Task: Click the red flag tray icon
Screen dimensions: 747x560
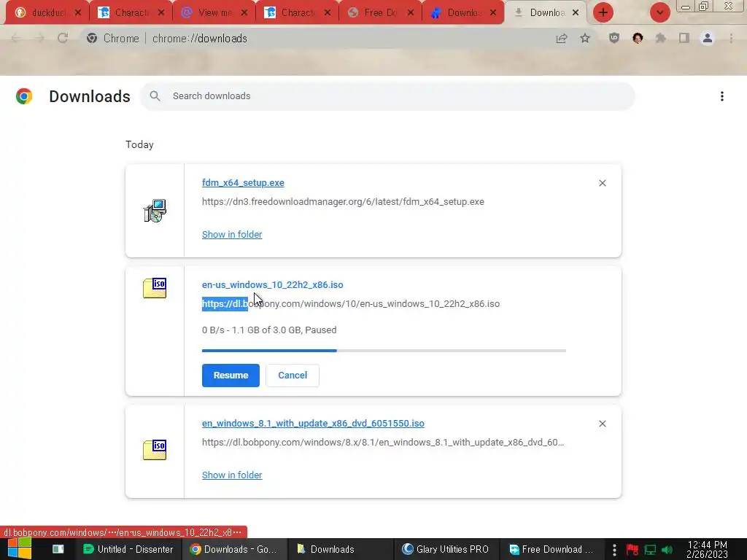Action: tap(632, 550)
